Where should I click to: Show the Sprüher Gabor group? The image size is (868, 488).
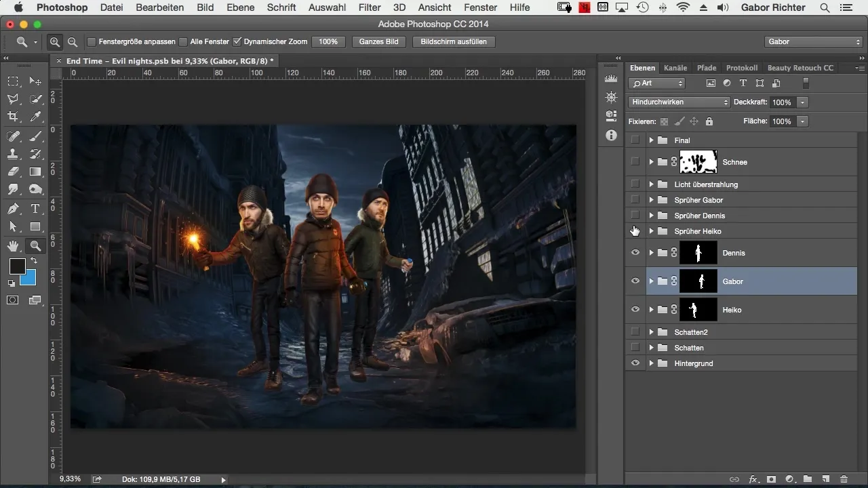click(635, 200)
